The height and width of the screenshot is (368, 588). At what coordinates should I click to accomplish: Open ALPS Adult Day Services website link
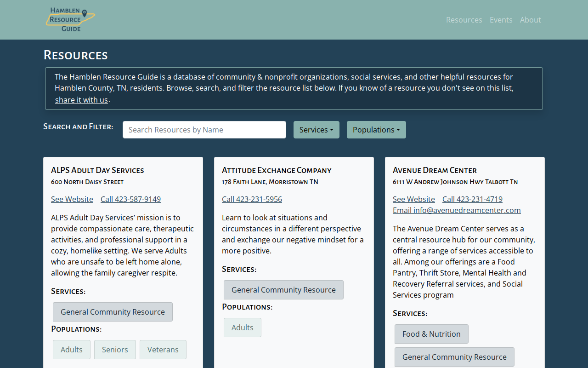(x=72, y=199)
